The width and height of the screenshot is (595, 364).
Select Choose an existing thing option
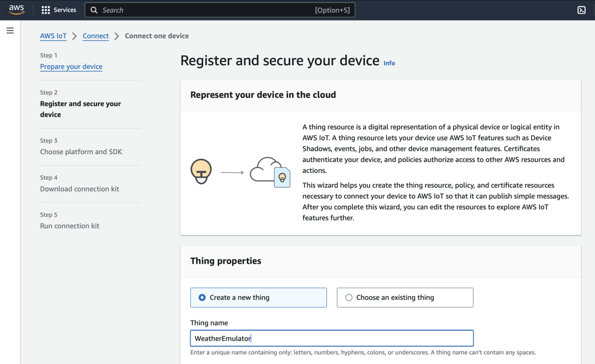[349, 298]
